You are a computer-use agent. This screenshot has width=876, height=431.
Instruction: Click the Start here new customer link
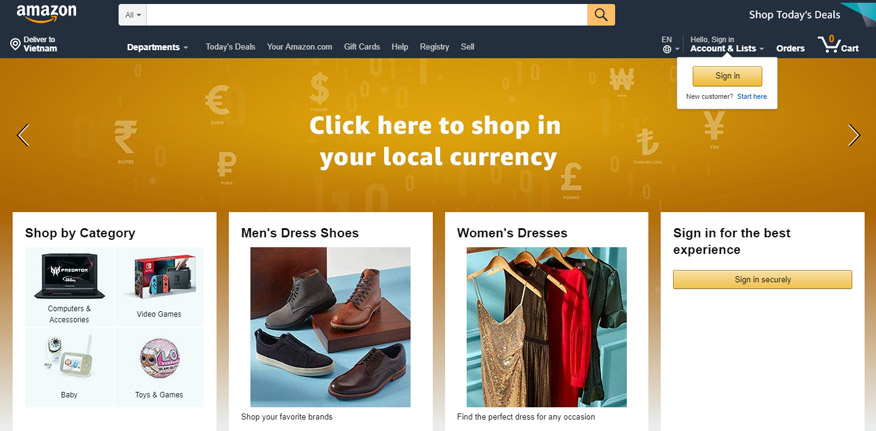pos(753,97)
